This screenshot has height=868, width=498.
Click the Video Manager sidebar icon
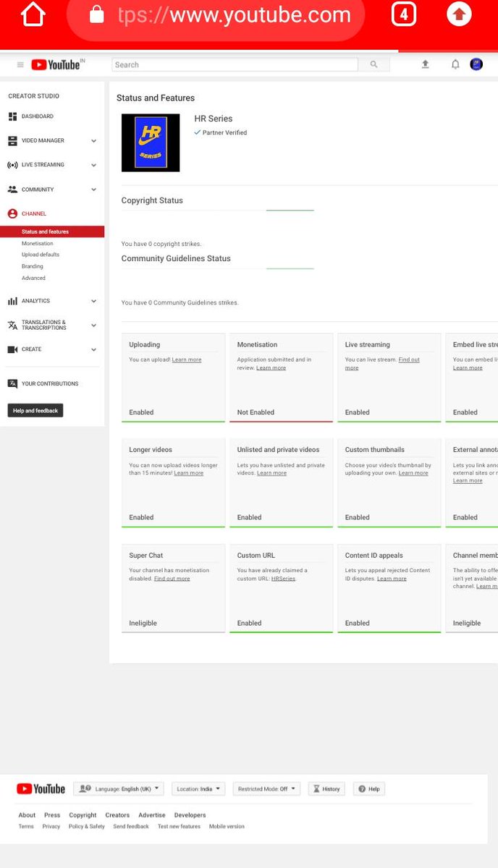pos(12,141)
